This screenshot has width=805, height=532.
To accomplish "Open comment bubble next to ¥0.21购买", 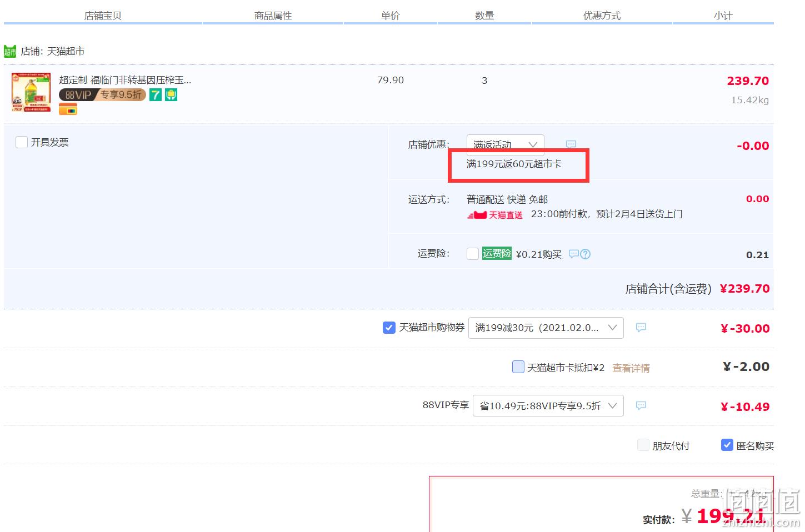I will pyautogui.click(x=574, y=254).
